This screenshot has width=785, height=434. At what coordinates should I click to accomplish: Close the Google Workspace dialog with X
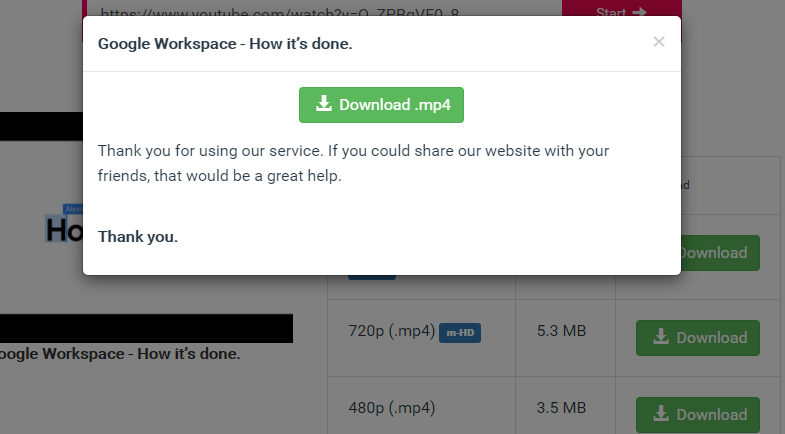[x=659, y=42]
